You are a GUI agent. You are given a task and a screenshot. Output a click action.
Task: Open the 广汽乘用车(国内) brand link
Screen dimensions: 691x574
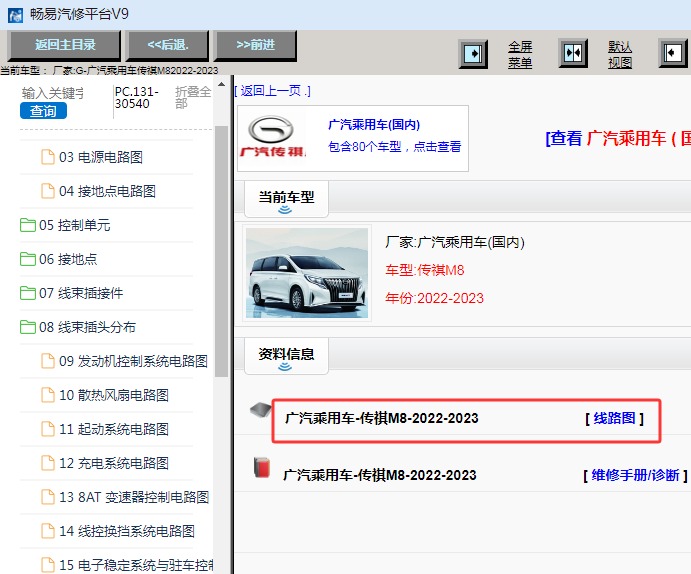374,125
